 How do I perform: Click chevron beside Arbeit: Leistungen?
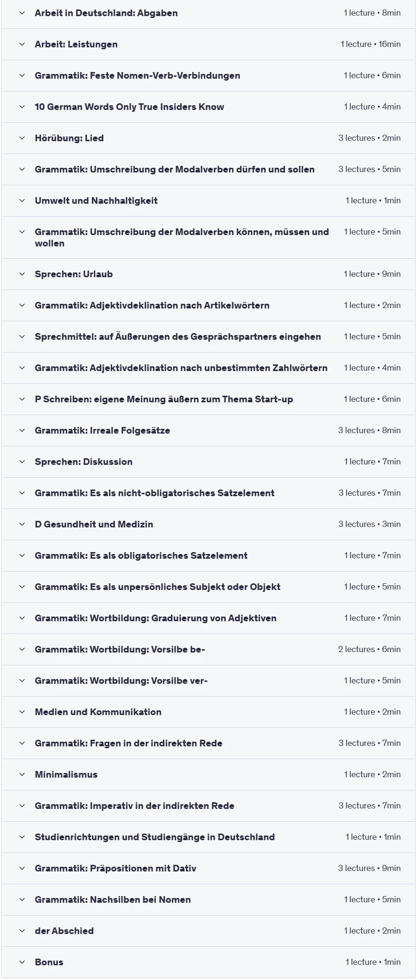click(x=22, y=45)
